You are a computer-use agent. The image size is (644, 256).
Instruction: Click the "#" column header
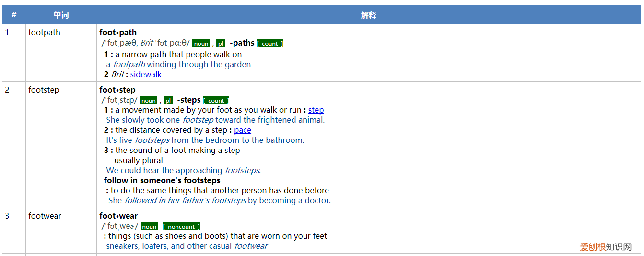click(14, 15)
